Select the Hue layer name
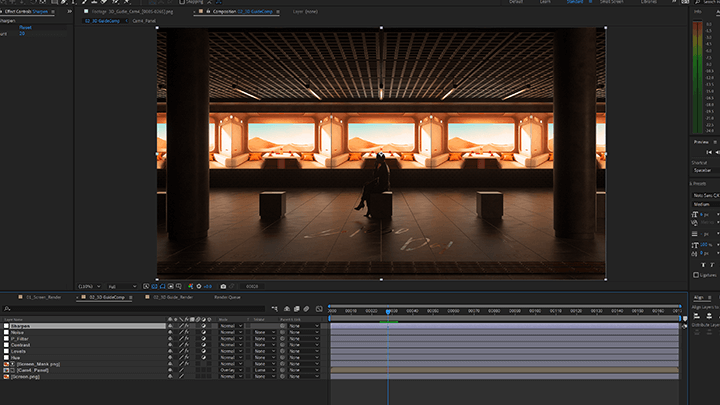Screen dimensions: 720x405 tap(15, 357)
